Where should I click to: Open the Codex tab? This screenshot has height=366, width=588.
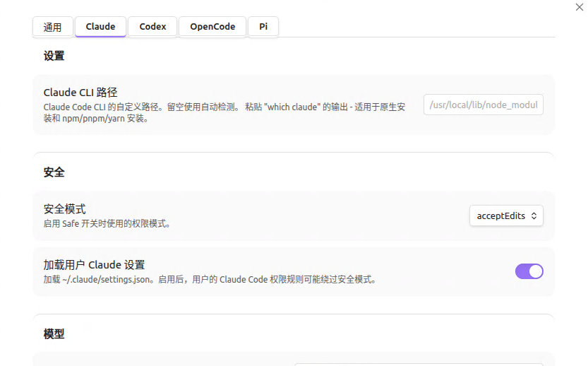[x=152, y=27]
